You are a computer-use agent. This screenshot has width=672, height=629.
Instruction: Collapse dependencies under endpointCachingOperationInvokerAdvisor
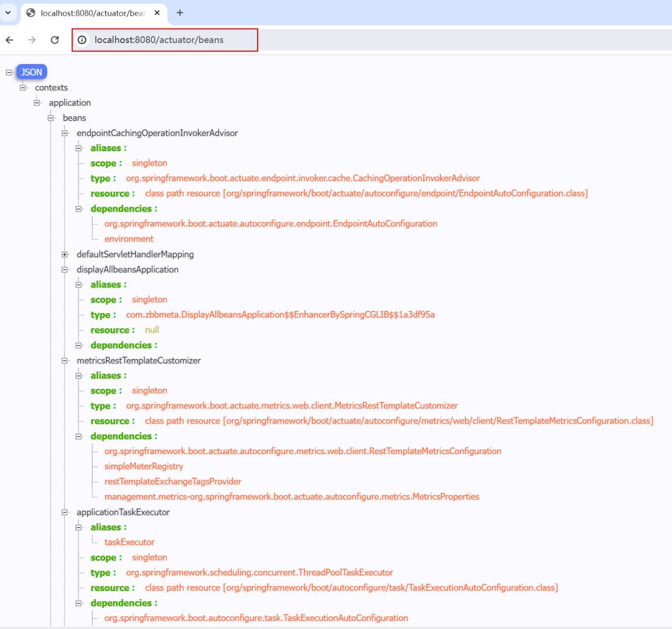point(79,209)
